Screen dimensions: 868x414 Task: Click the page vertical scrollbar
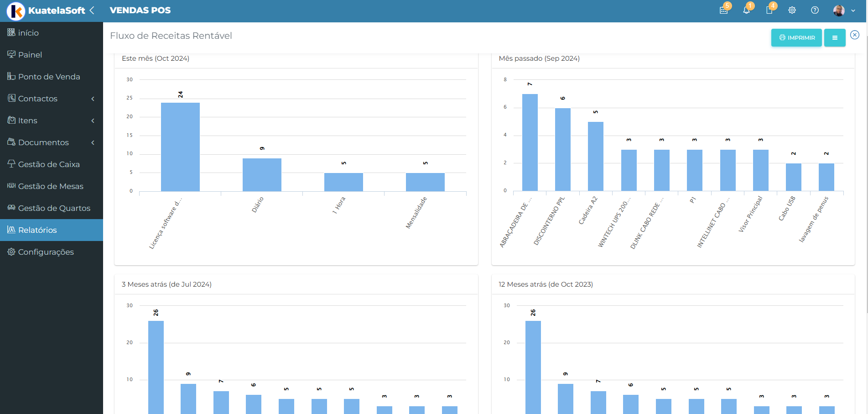(x=866, y=183)
